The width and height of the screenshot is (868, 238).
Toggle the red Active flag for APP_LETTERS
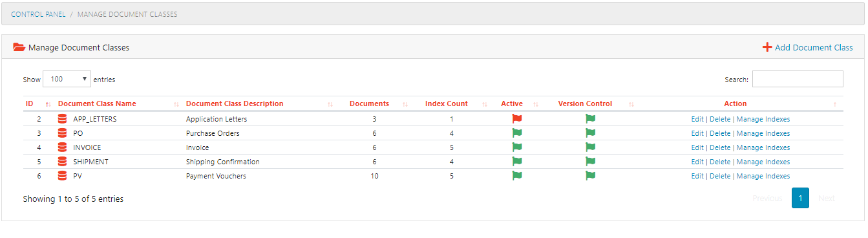pos(516,119)
